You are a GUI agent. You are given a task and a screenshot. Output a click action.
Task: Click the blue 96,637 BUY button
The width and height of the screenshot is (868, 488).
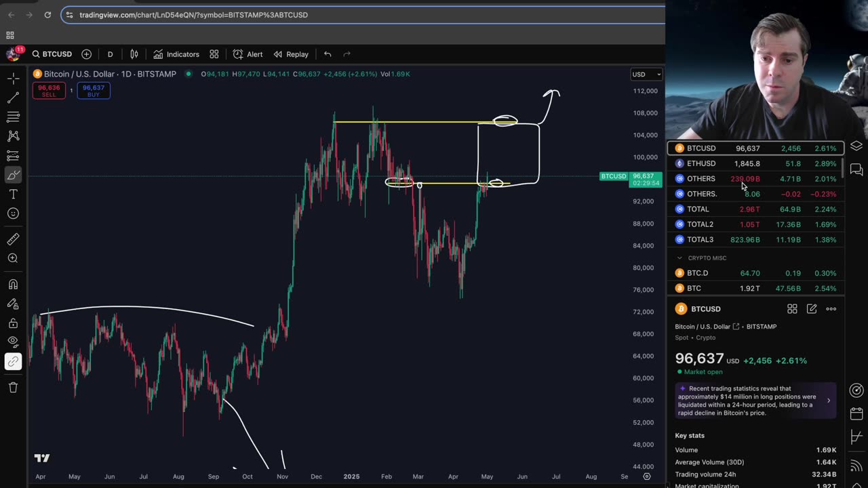coord(94,91)
